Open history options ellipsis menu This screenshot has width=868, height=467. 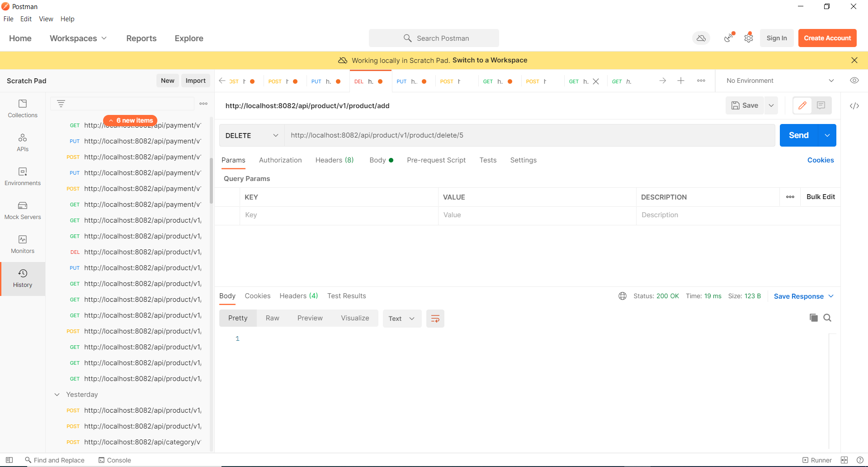point(203,104)
